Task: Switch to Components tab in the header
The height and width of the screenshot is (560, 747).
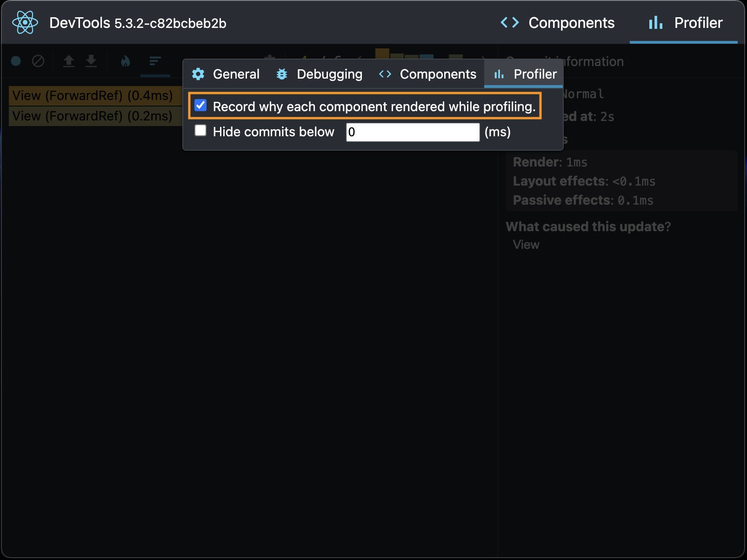Action: click(x=557, y=23)
